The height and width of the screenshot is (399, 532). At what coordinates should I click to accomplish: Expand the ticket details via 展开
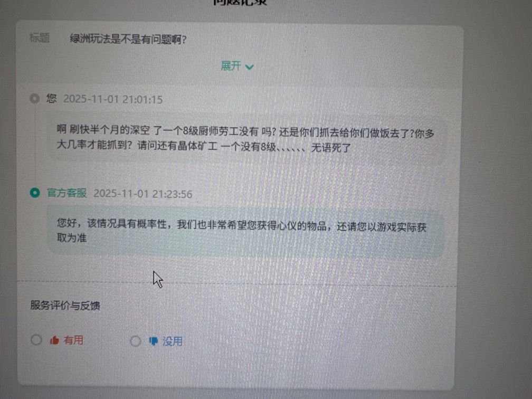[237, 66]
